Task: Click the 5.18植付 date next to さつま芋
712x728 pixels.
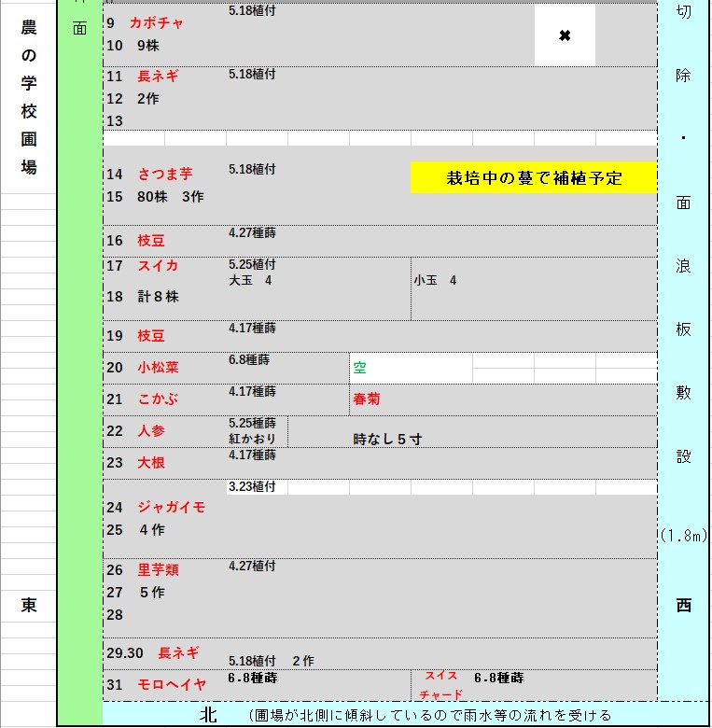Action: (x=252, y=170)
